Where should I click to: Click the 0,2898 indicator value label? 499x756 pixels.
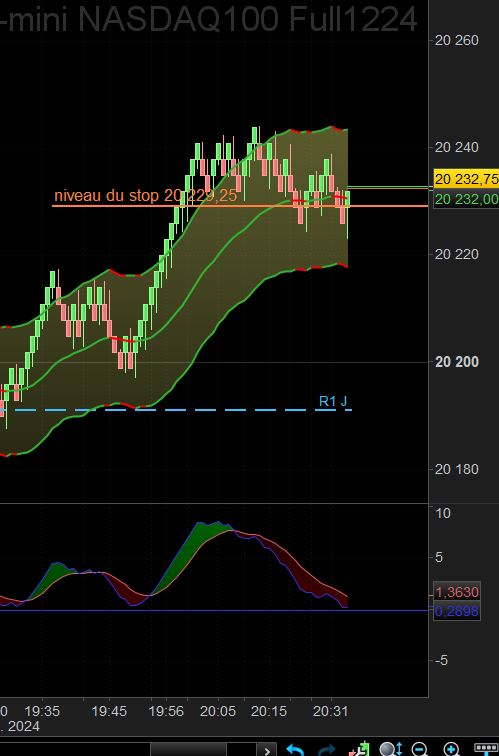click(x=457, y=611)
